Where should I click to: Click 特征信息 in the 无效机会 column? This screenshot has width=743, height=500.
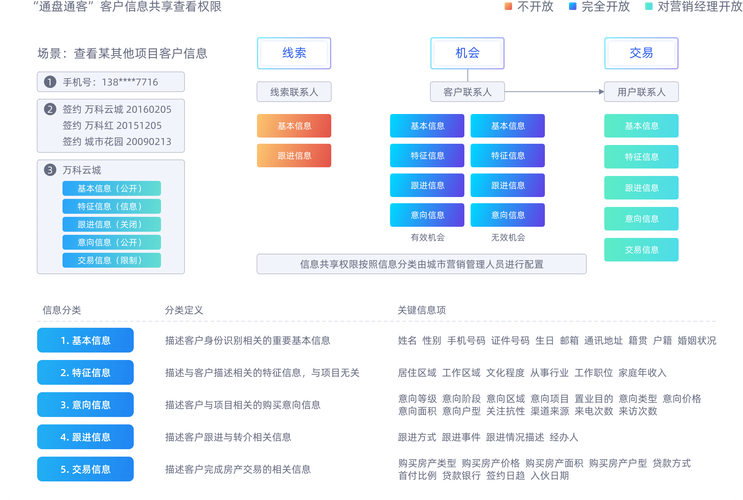(507, 155)
